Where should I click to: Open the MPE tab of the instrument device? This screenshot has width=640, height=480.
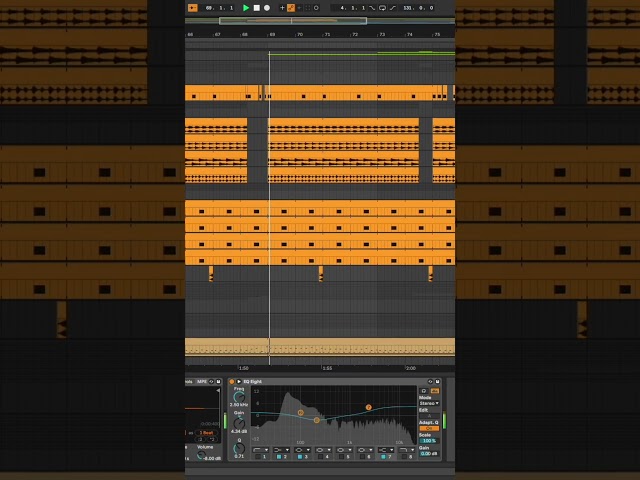[202, 382]
